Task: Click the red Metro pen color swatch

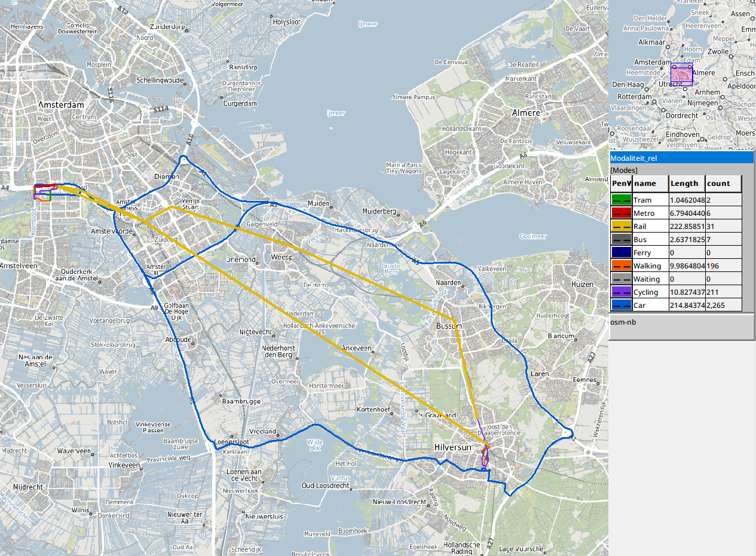Action: (622, 213)
